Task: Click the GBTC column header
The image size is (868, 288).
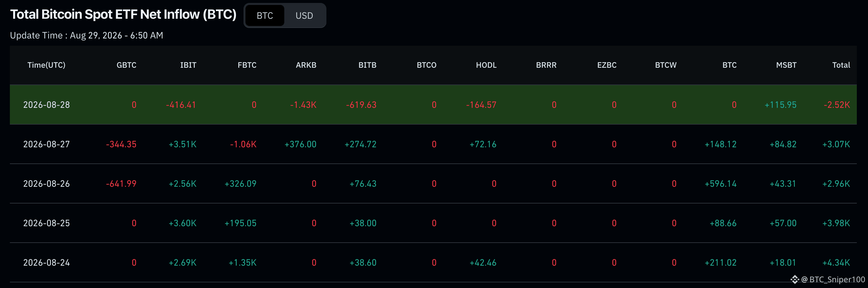Action: 126,65
